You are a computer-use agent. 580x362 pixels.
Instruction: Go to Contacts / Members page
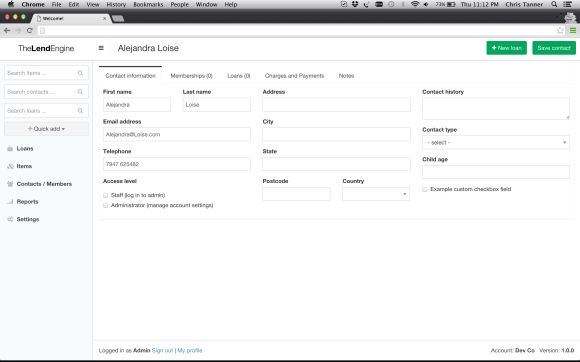click(44, 184)
